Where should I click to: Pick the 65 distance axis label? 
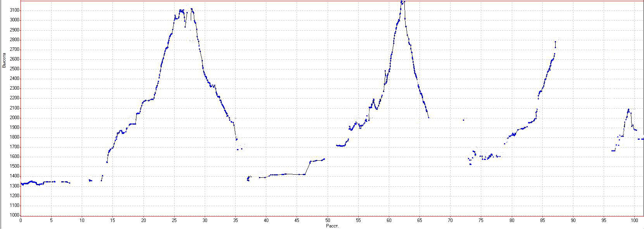pos(420,220)
